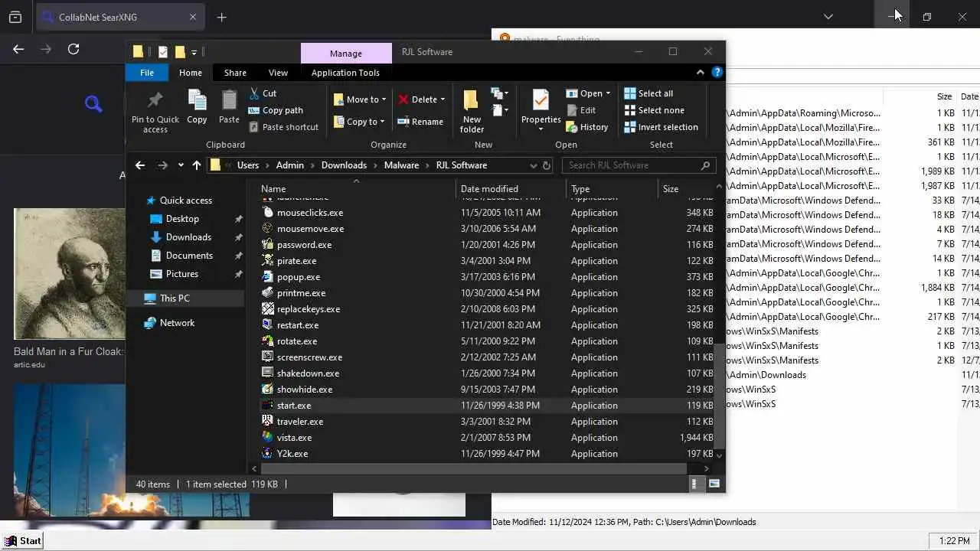The image size is (980, 551).
Task: Open the address bar history dropdown
Action: [533, 165]
